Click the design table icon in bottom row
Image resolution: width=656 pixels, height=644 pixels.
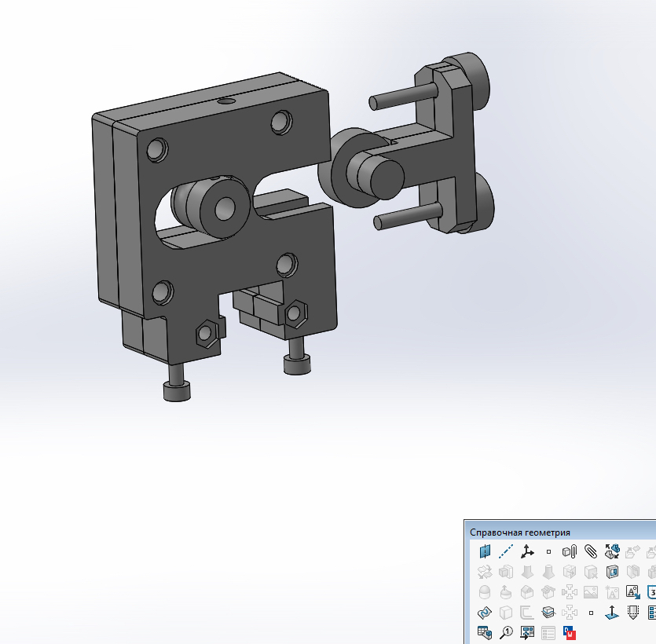click(484, 631)
